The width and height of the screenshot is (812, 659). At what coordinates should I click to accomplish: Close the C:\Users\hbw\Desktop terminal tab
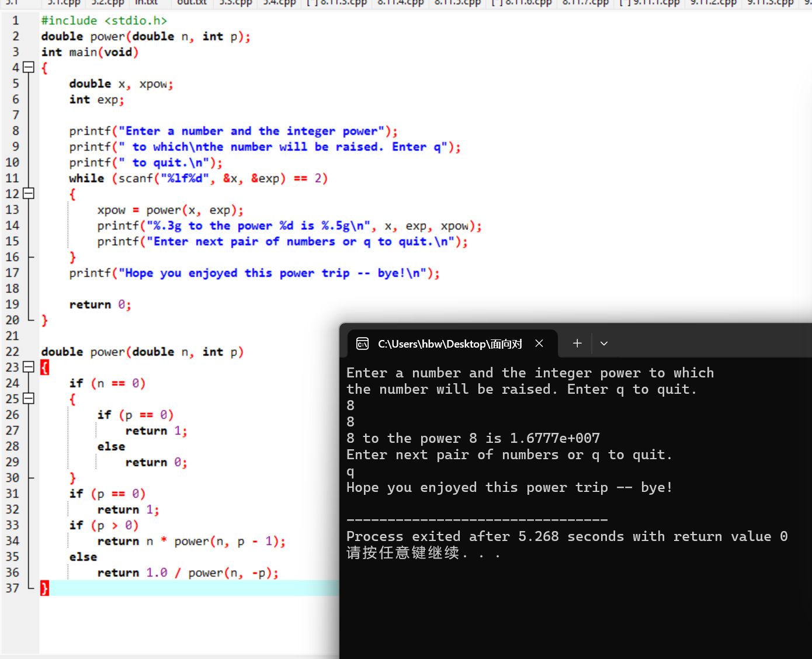pos(539,344)
